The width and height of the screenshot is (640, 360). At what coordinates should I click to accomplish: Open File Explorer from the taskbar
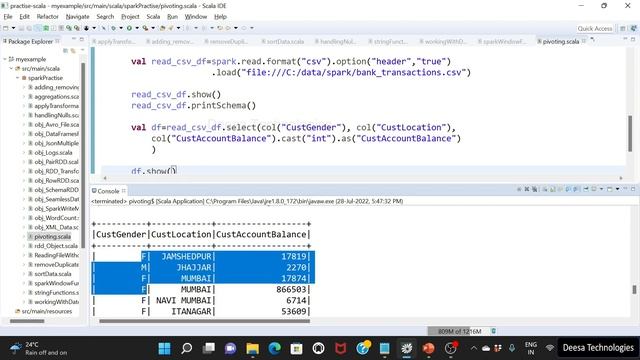tap(253, 348)
